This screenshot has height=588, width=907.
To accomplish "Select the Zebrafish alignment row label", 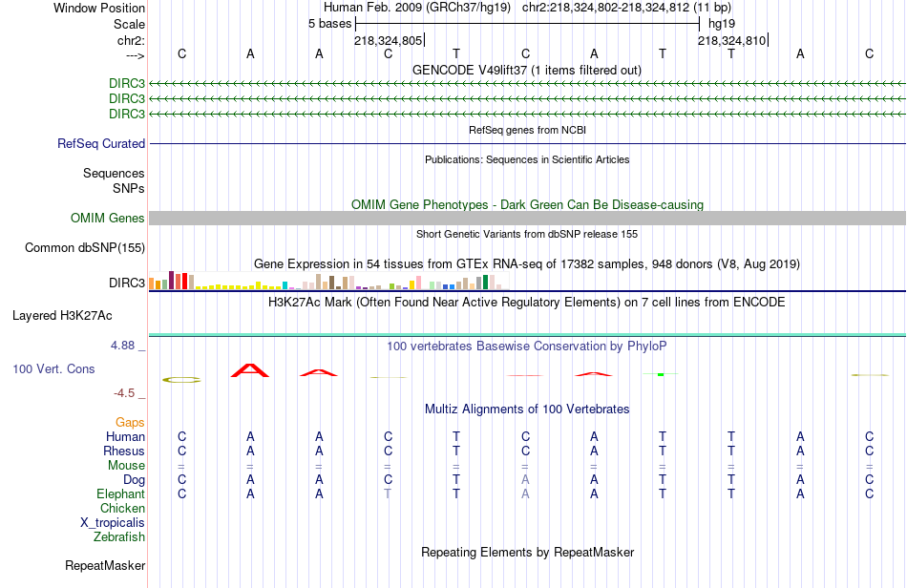I will click(119, 537).
